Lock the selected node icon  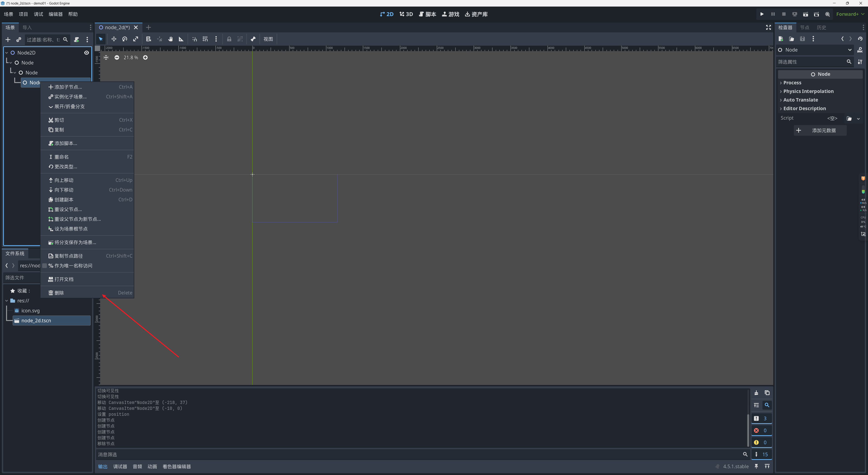click(x=229, y=39)
